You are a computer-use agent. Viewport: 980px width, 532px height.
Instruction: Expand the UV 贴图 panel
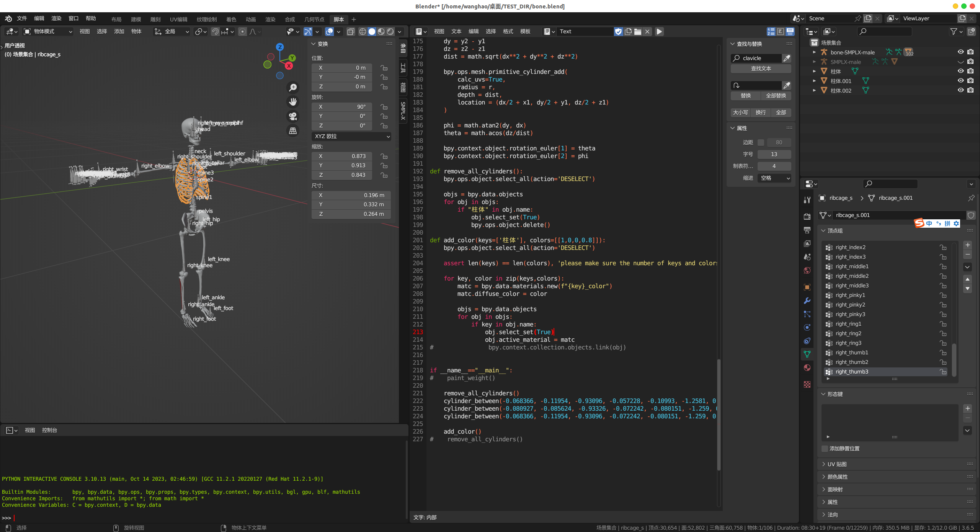pyautogui.click(x=837, y=464)
